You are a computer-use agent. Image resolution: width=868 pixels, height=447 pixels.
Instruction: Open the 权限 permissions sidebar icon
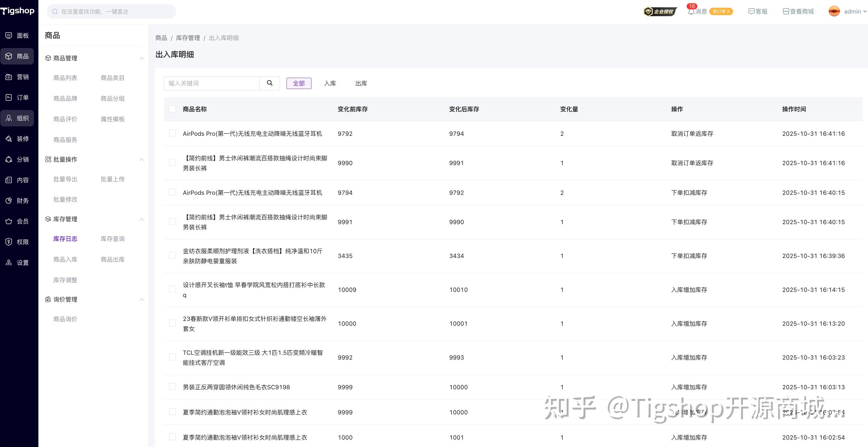coord(9,242)
